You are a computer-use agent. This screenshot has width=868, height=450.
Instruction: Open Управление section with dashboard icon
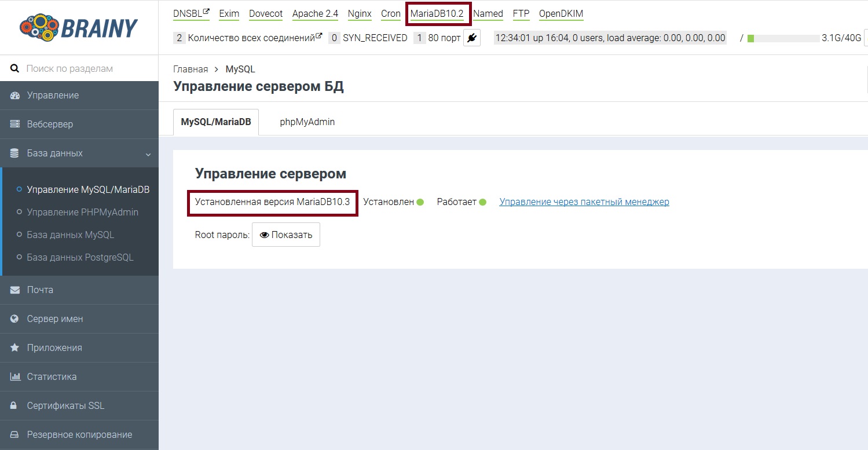pos(53,96)
